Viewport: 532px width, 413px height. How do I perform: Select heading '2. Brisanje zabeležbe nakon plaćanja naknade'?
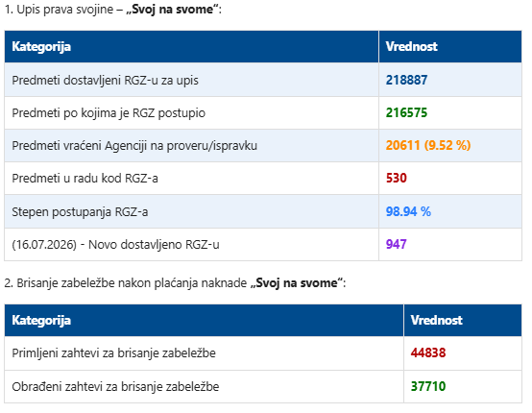(126, 282)
